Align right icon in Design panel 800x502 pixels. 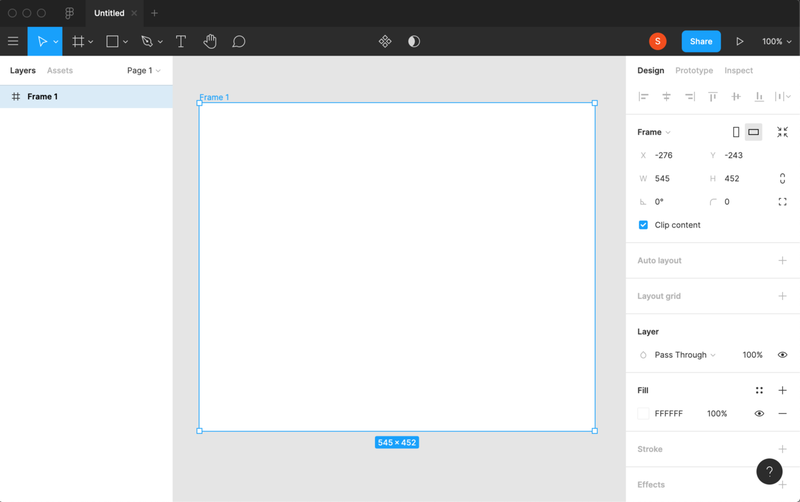point(690,96)
